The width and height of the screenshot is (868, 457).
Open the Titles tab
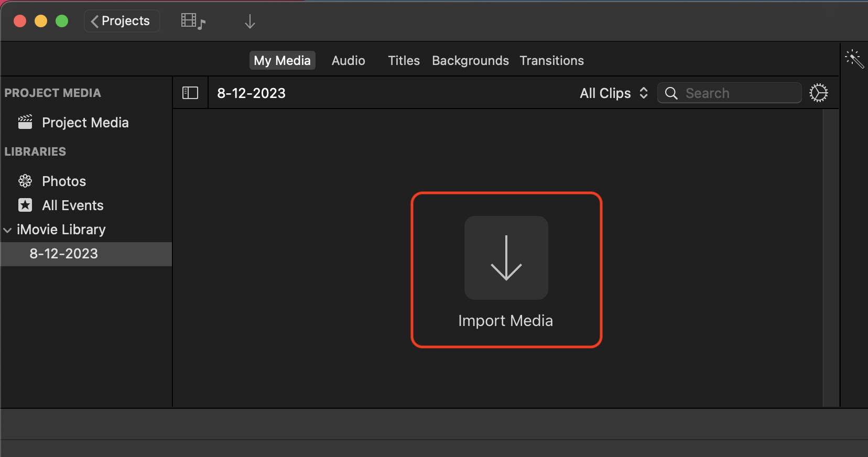pos(404,60)
